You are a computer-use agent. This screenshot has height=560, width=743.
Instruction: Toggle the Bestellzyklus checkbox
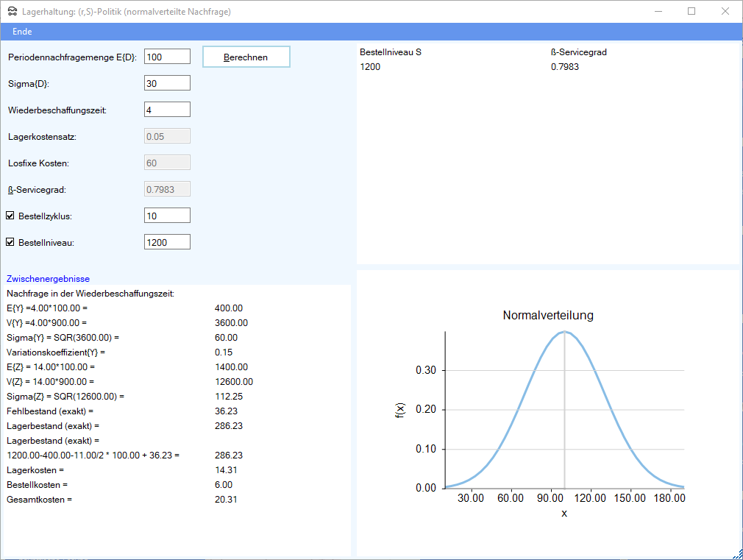point(10,216)
